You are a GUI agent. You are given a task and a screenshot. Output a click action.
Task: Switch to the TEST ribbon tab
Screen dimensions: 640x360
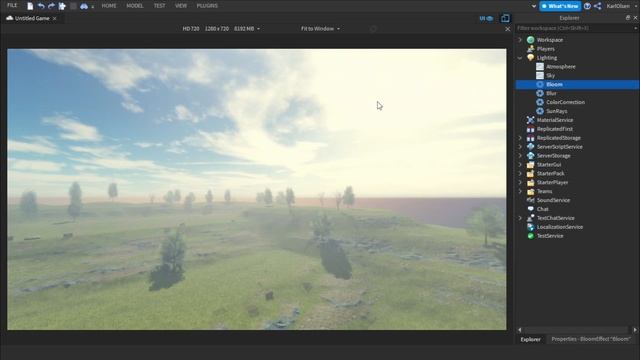160,6
